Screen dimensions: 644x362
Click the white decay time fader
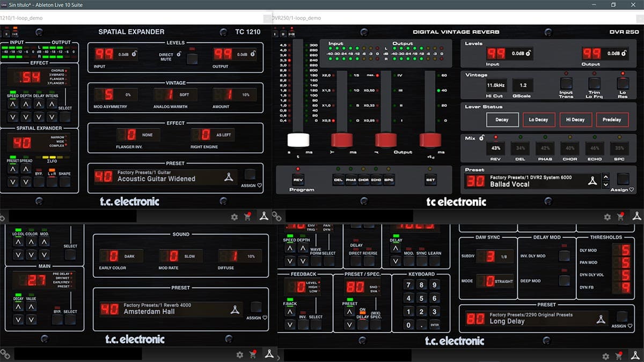pos(298,140)
